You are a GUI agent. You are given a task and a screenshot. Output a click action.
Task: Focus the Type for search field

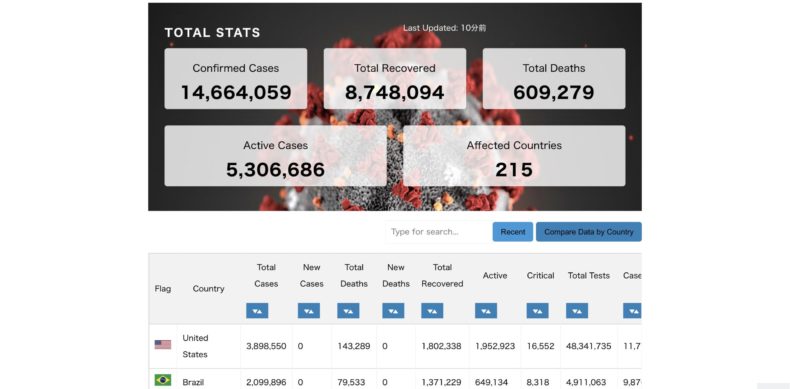click(x=437, y=232)
